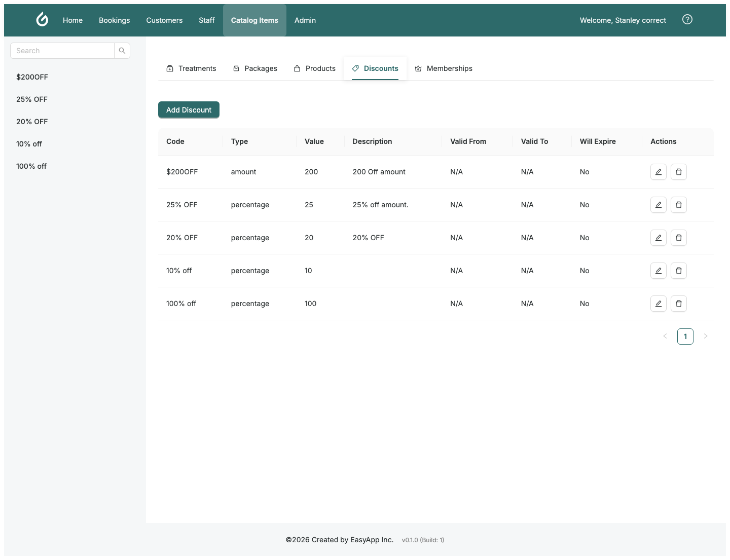This screenshot has width=730, height=560.
Task: Click the Valid From column header
Action: [478, 141]
